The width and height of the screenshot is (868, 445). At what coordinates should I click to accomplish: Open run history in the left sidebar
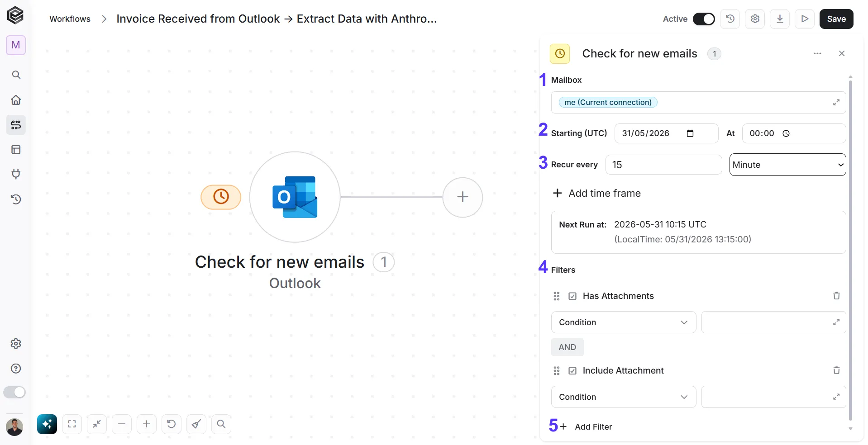tap(16, 199)
